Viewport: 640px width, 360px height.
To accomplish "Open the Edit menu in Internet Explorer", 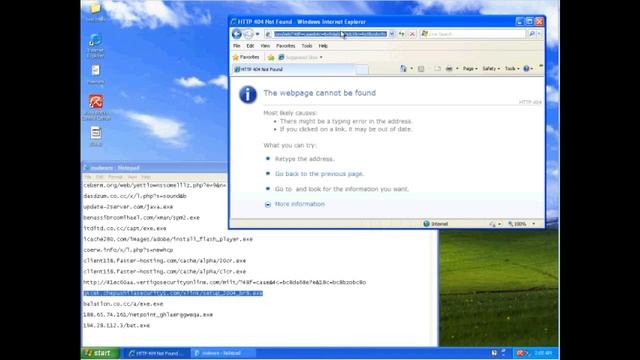I will tap(250, 46).
